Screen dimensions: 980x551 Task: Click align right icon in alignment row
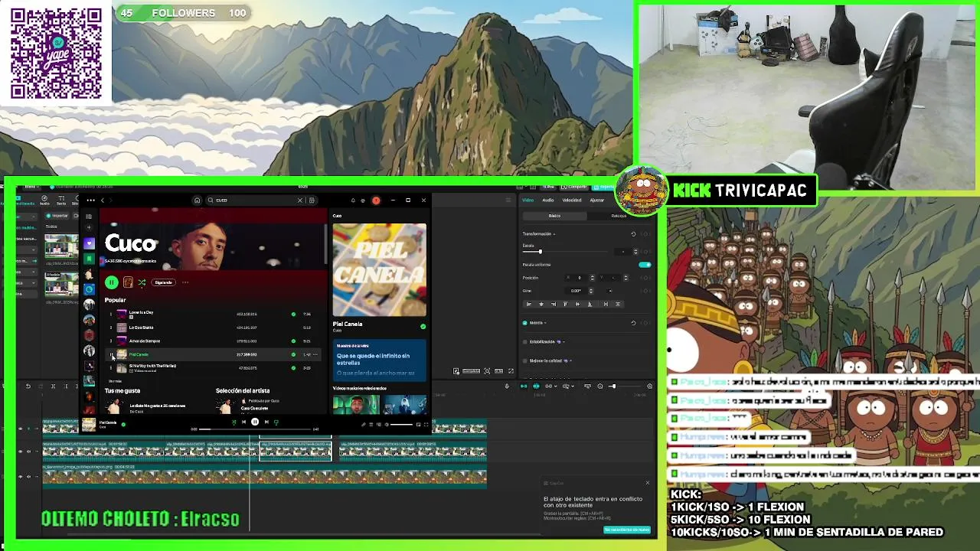tap(554, 304)
